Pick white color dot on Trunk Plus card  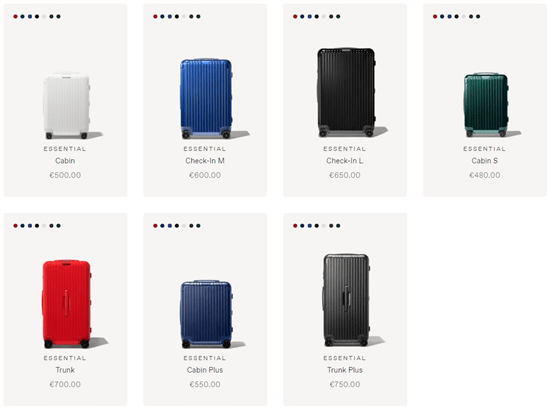(x=324, y=226)
